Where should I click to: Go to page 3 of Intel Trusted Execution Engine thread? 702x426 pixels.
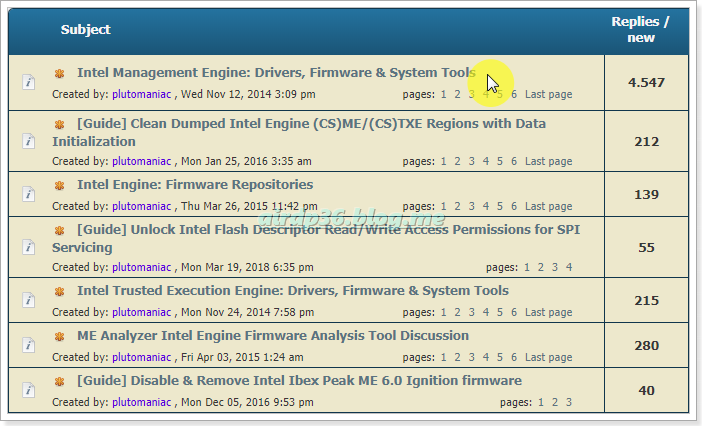coord(471,312)
